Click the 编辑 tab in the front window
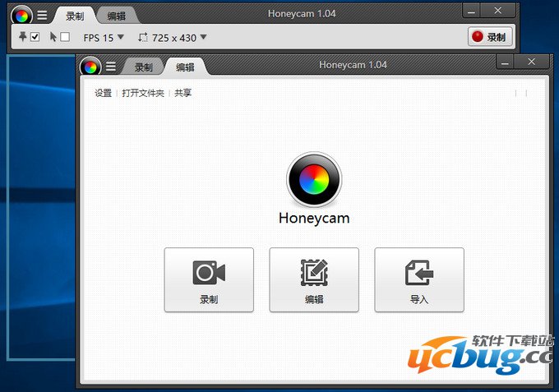559x392 pixels. 186,67
